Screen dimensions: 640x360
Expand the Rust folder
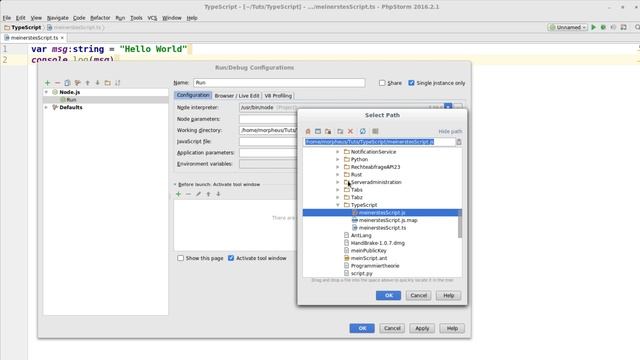[x=338, y=175]
